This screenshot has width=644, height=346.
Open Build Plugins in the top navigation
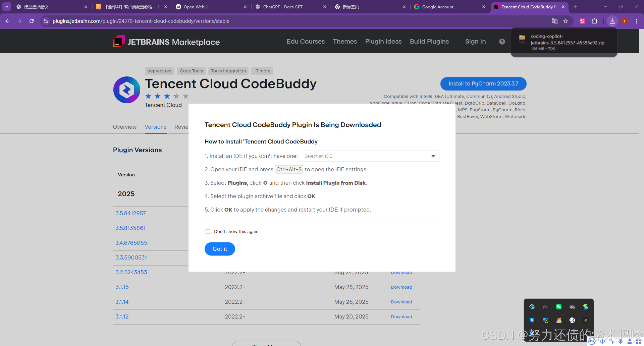(x=429, y=42)
